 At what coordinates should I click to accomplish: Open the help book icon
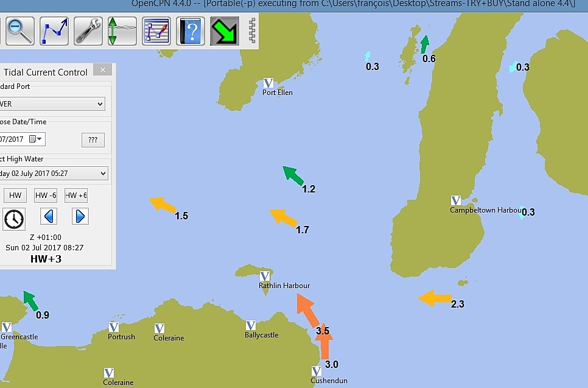pos(191,31)
